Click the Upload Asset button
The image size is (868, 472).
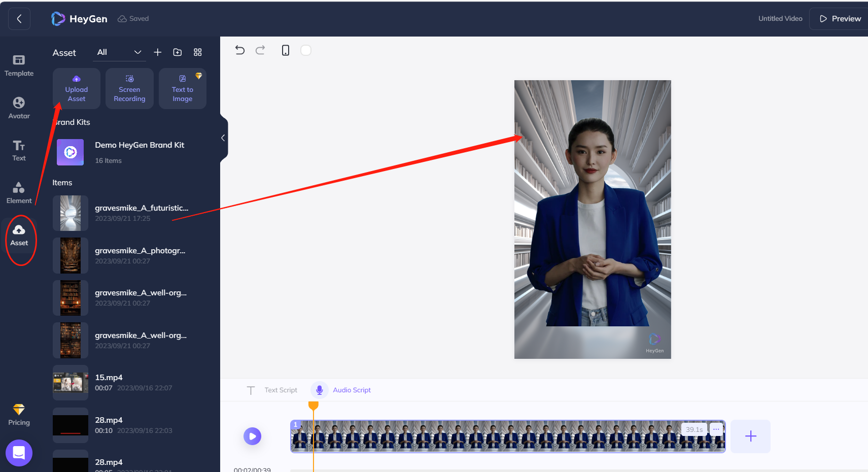point(77,88)
